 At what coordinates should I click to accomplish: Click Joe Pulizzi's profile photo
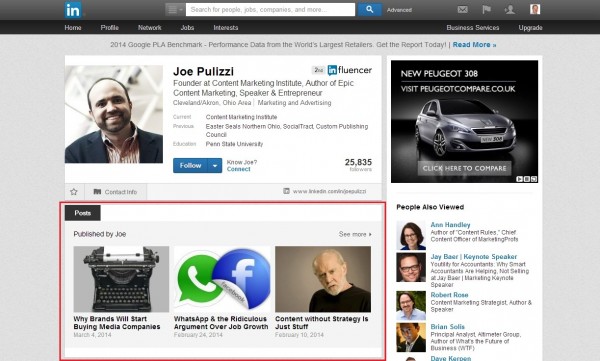click(x=114, y=114)
